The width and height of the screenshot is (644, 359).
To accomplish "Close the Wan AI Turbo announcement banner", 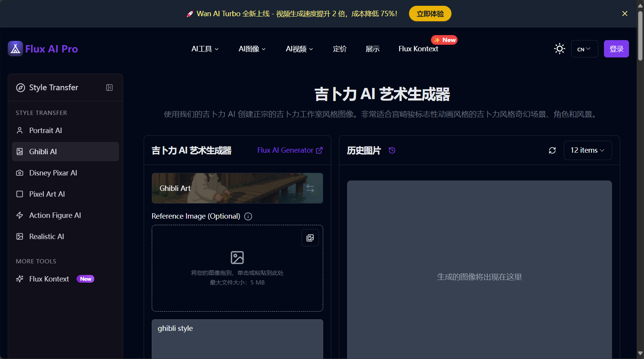I will pyautogui.click(x=625, y=13).
